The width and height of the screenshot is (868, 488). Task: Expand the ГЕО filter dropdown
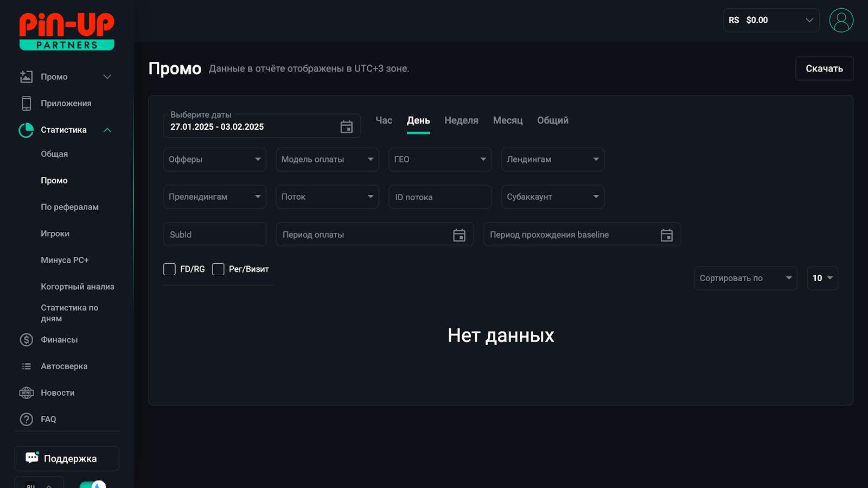tap(439, 160)
